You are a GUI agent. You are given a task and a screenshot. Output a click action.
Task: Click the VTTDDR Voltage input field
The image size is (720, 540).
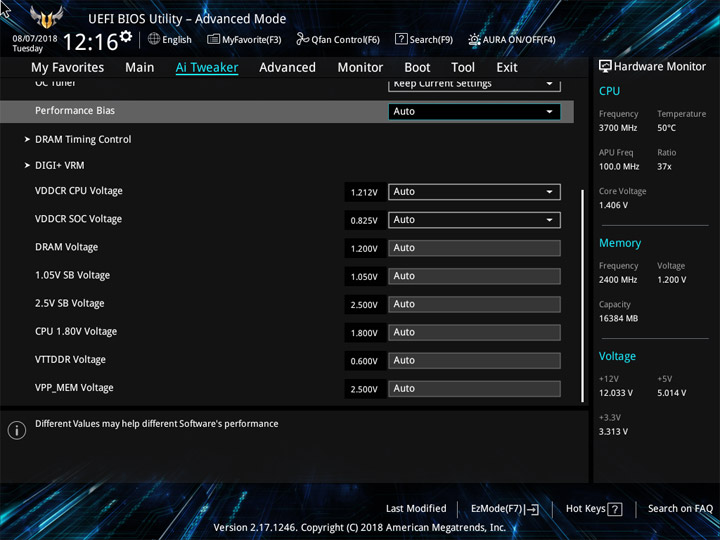(474, 360)
